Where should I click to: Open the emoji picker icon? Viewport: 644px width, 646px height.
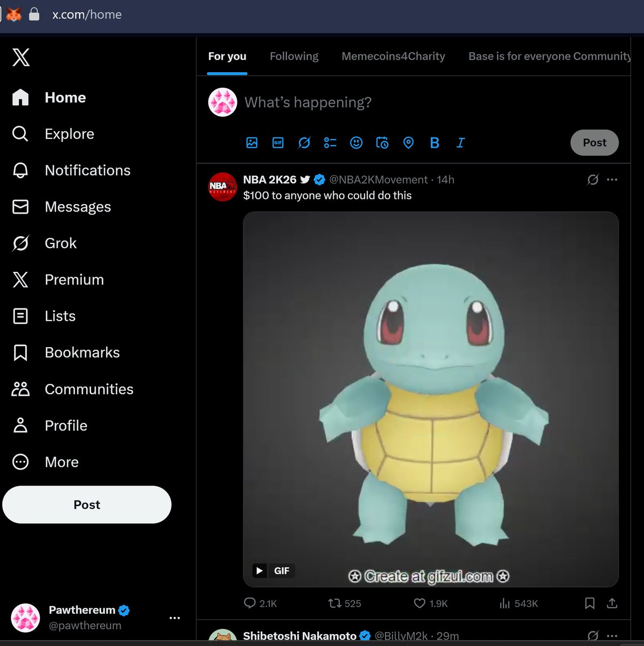356,143
